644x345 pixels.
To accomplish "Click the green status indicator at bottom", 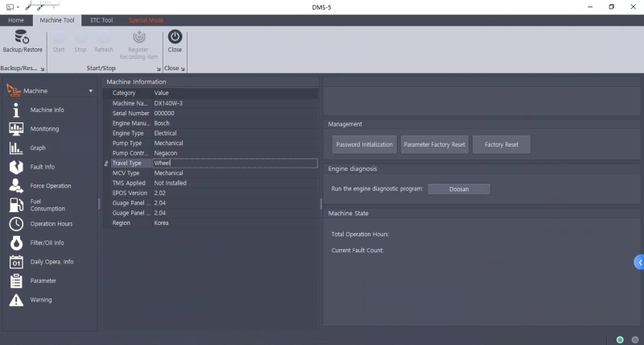I will [620, 339].
